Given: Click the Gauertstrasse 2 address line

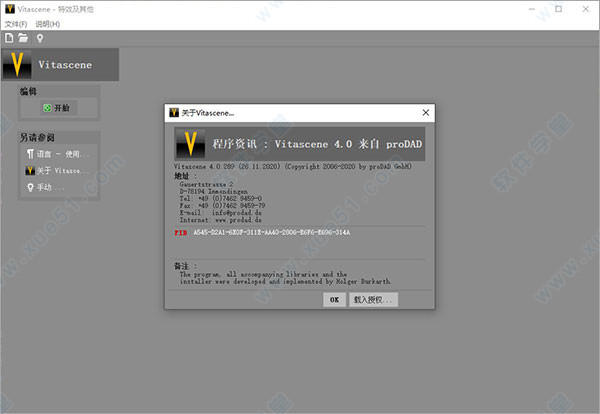Looking at the screenshot, I should pyautogui.click(x=206, y=184).
